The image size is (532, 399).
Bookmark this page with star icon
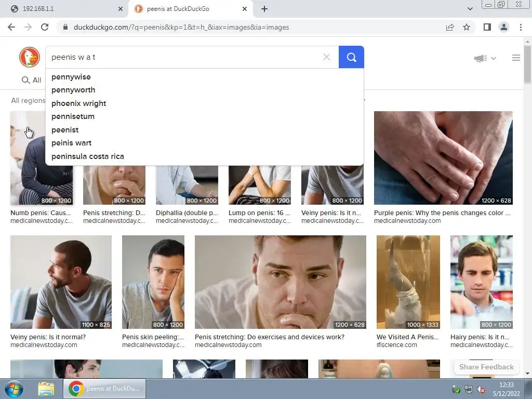(467, 27)
